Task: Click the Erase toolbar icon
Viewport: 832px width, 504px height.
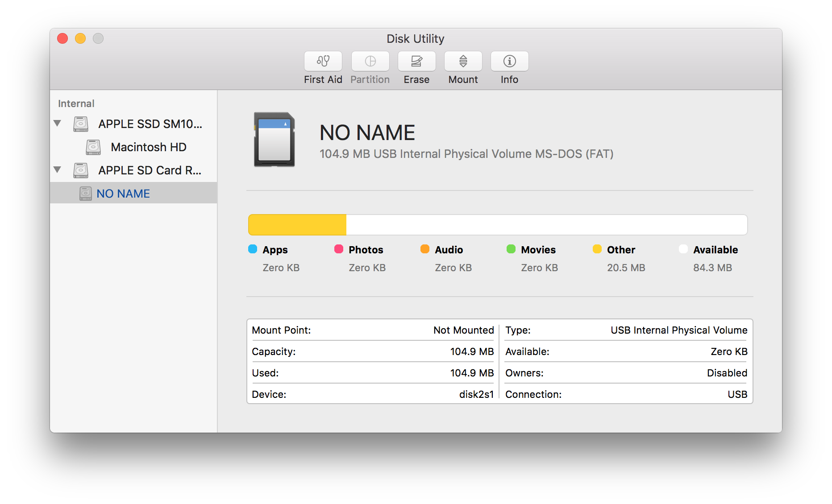Action: (x=416, y=61)
